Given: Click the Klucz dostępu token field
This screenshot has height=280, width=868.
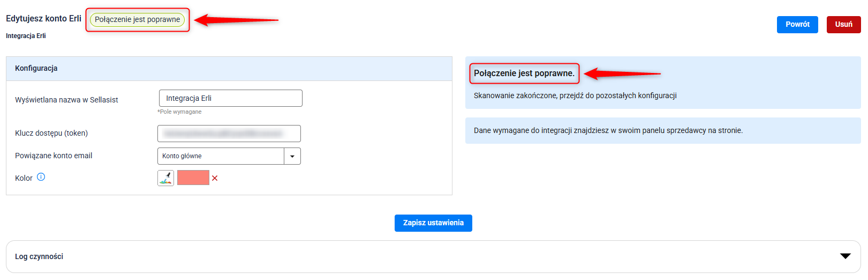Looking at the screenshot, I should point(229,134).
